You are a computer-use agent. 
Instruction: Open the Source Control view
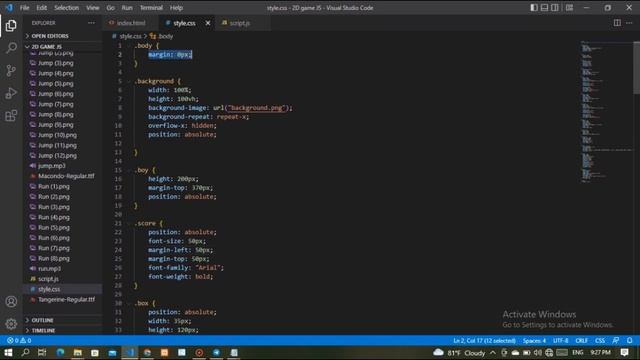(11, 71)
